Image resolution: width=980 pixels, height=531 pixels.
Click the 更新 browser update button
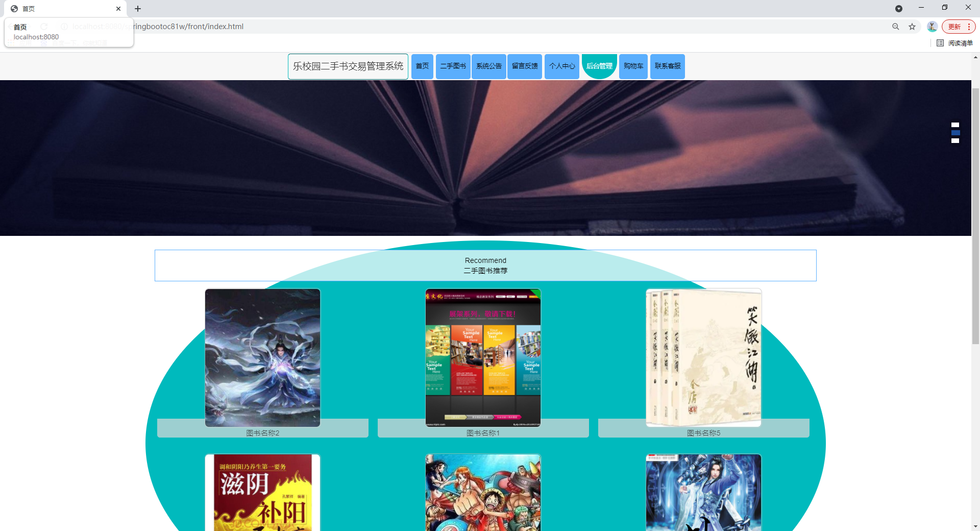click(x=959, y=27)
